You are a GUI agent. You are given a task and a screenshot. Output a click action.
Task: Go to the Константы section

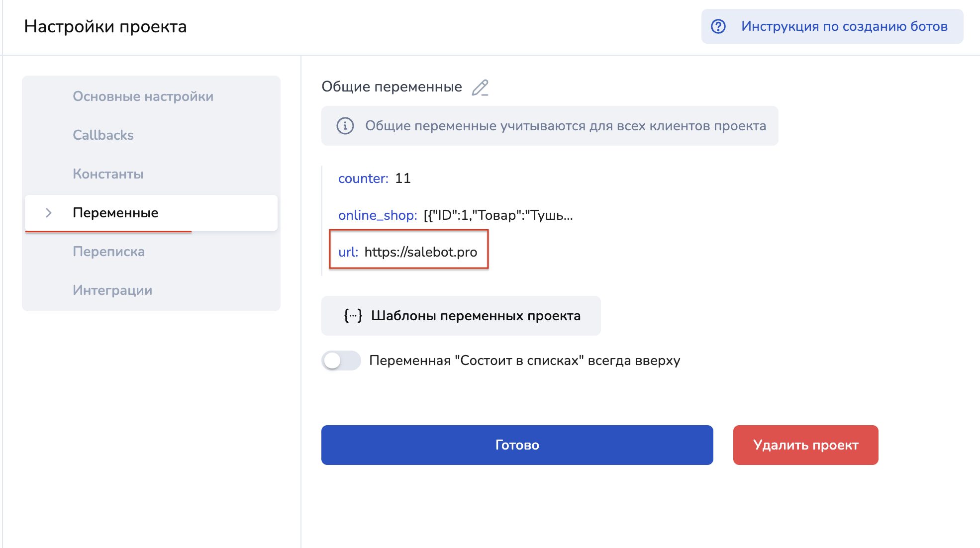point(108,174)
